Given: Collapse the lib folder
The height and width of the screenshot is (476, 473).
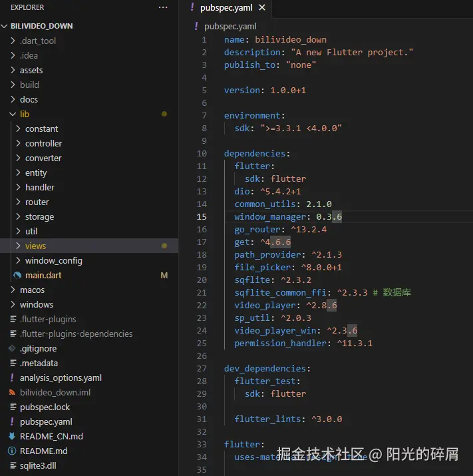Looking at the screenshot, I should click(25, 114).
